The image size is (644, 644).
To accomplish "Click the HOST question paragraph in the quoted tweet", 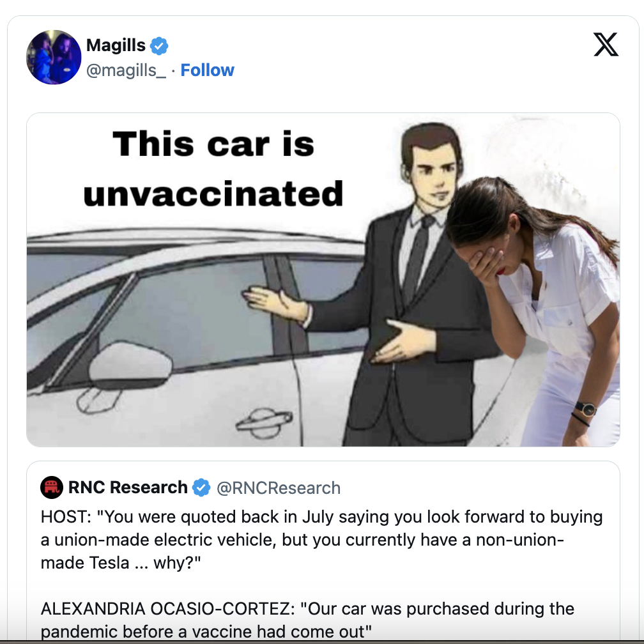I will pyautogui.click(x=321, y=540).
